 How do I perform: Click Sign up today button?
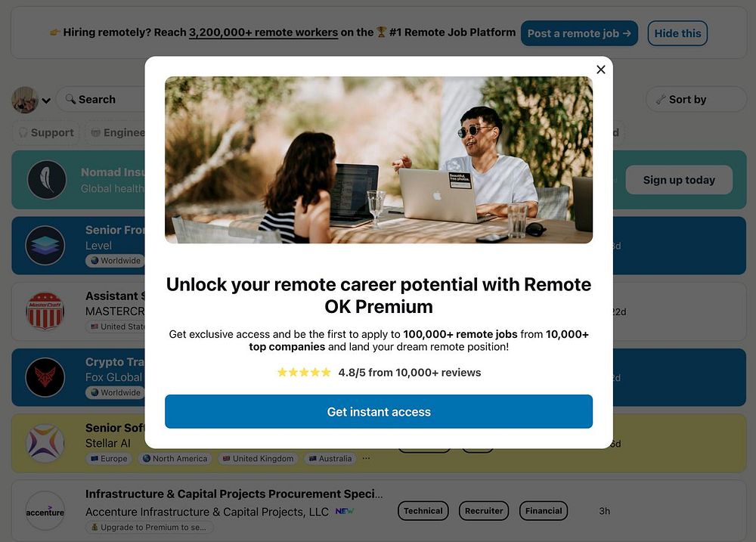[x=679, y=180]
